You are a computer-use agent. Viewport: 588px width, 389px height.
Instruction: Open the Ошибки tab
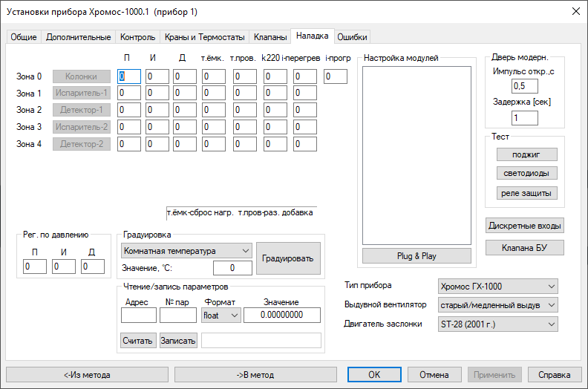[352, 37]
